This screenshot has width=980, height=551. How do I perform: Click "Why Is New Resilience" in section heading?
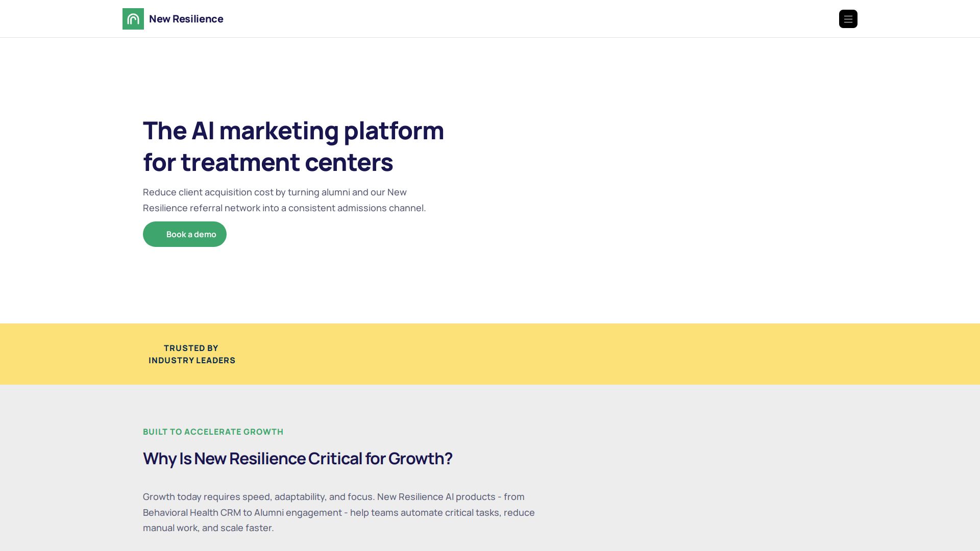point(224,459)
